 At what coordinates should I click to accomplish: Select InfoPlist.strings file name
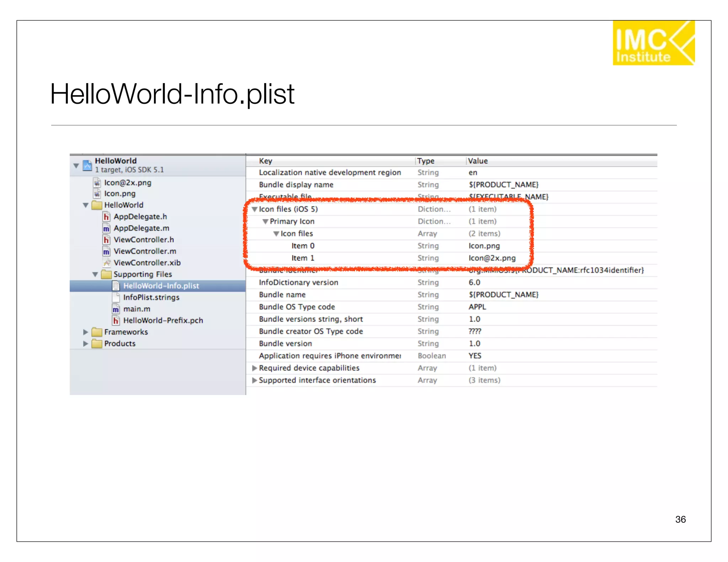point(151,297)
